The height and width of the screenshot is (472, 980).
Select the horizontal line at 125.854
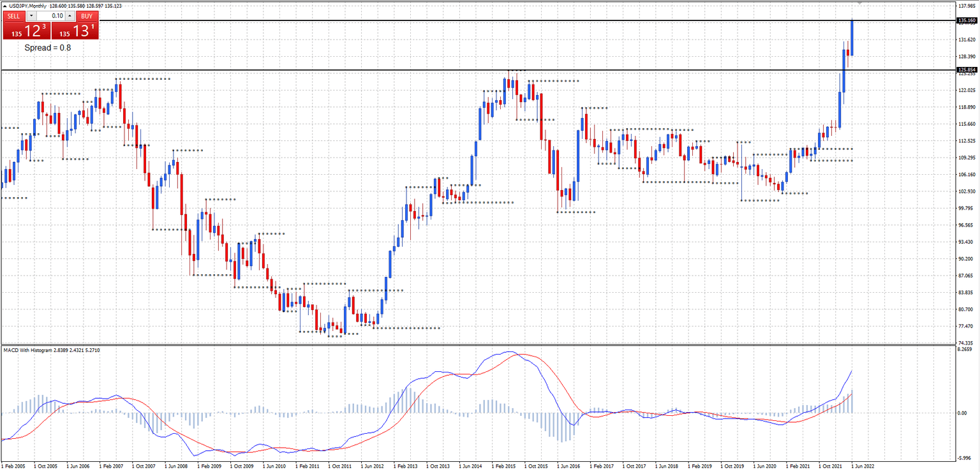click(447, 70)
